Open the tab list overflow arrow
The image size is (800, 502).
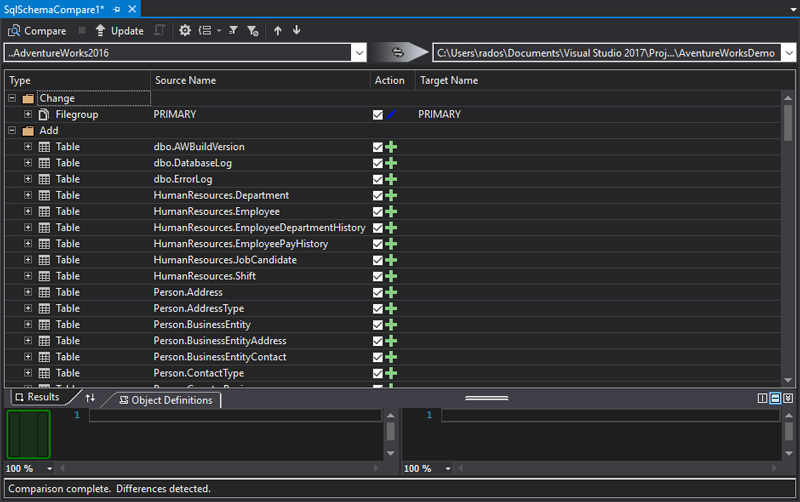[x=793, y=10]
